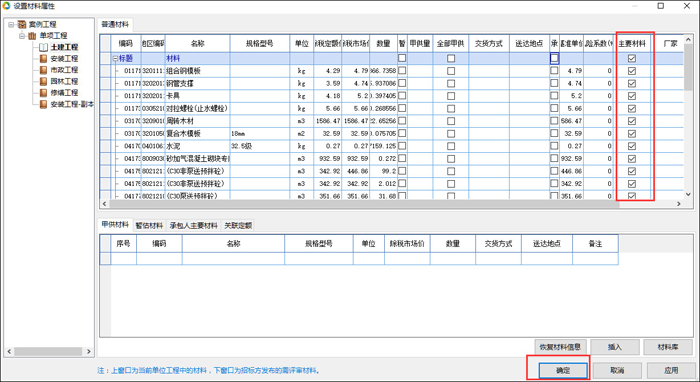The width and height of the screenshot is (700, 382).
Task: Collapse the 套例工程 root node
Action: click(11, 24)
